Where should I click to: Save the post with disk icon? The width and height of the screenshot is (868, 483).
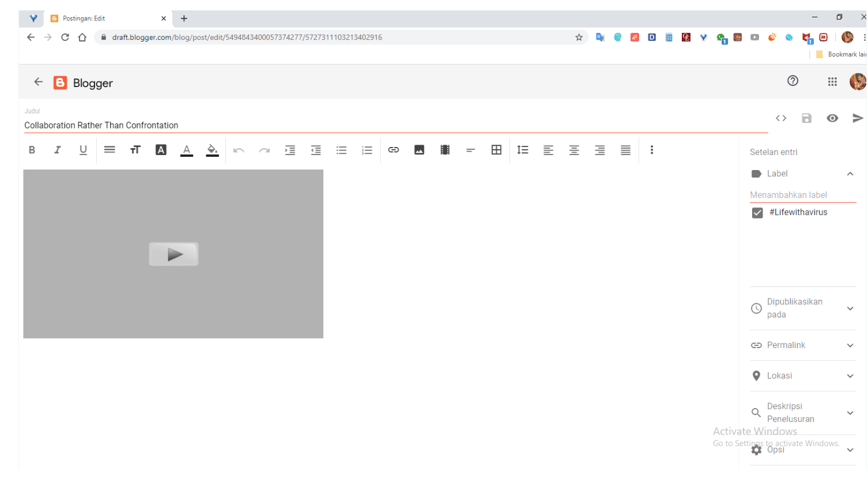[x=806, y=118]
